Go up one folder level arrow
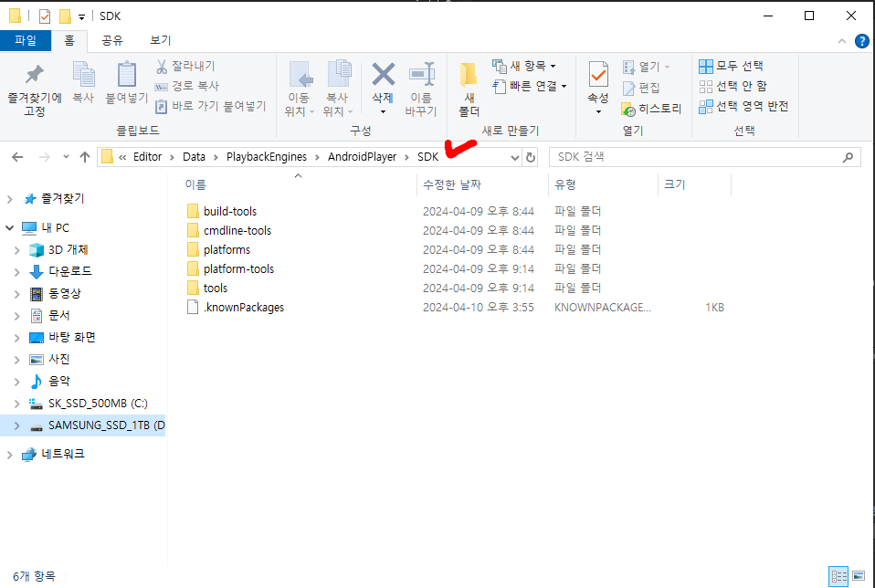875x588 pixels. click(85, 157)
